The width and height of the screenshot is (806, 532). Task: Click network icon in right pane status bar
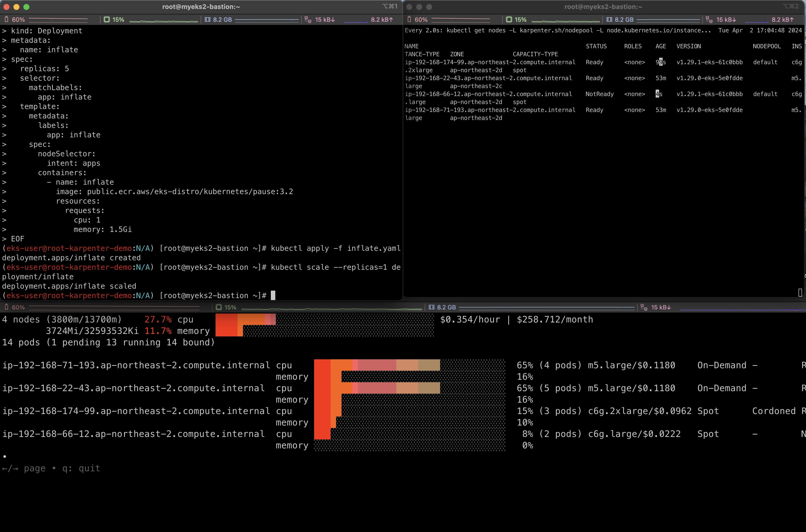(x=709, y=20)
